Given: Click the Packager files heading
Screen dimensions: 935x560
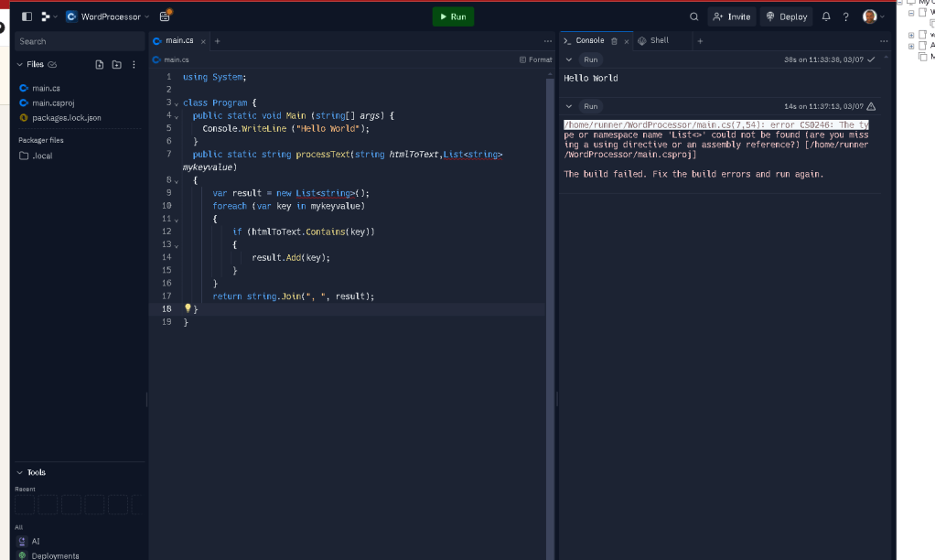Looking at the screenshot, I should (x=41, y=140).
